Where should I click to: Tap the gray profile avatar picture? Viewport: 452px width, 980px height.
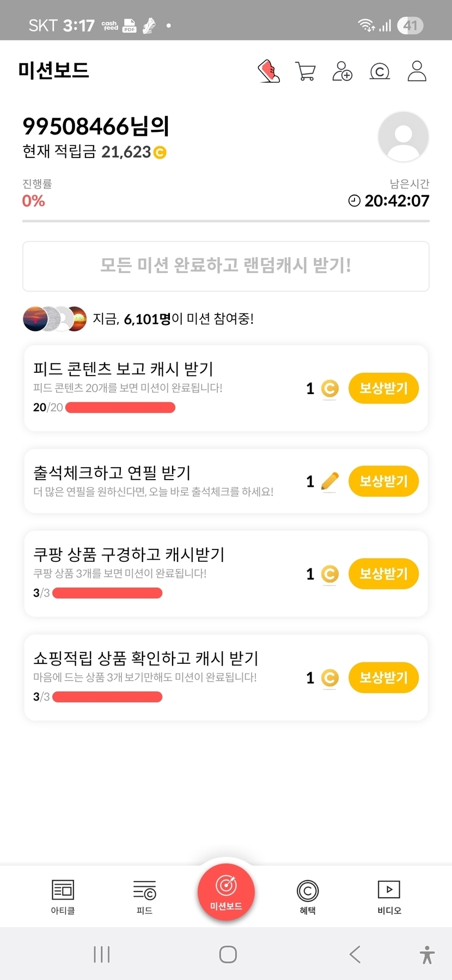[403, 137]
